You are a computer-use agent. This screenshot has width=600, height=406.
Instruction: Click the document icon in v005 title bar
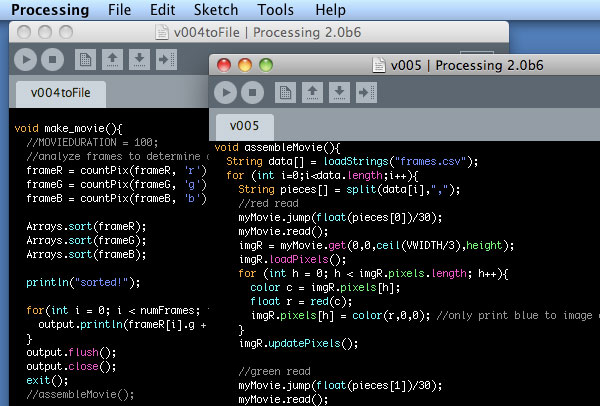click(379, 65)
